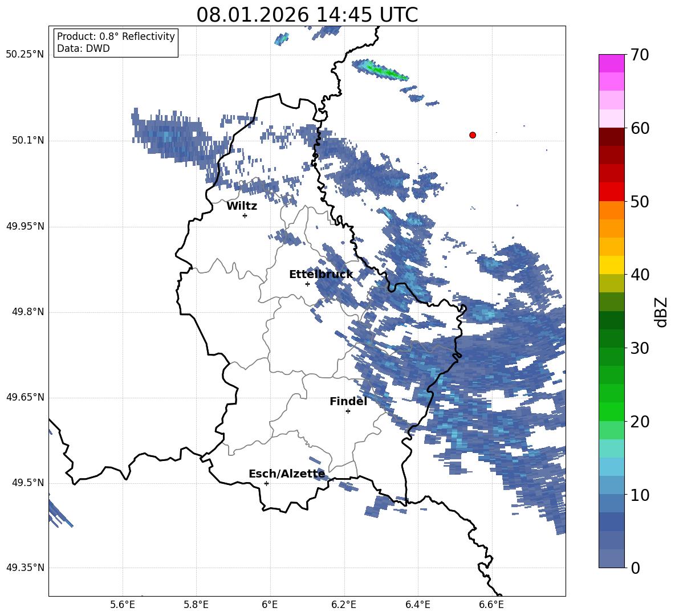Click longitude label '6°E'
The height and width of the screenshot is (616, 675).
pos(270,605)
